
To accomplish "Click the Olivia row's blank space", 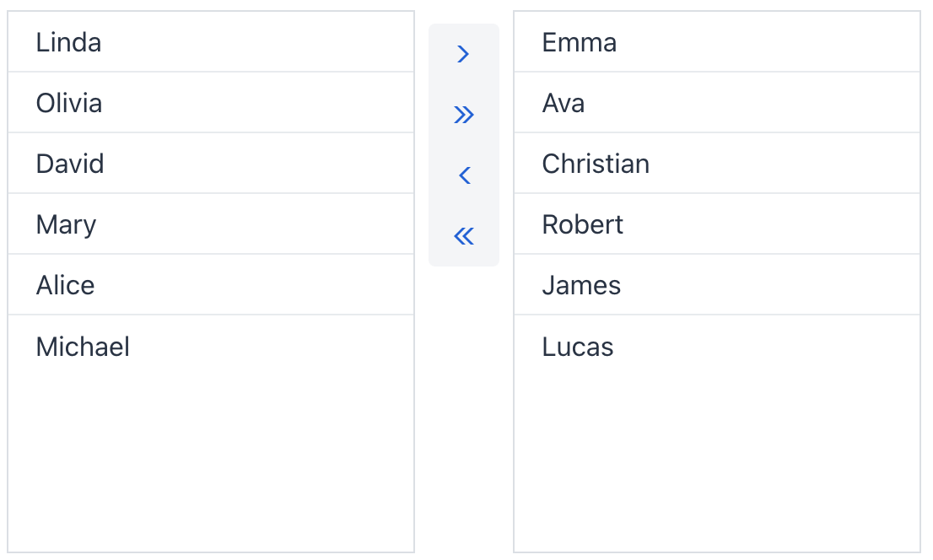I will pyautogui.click(x=278, y=103).
